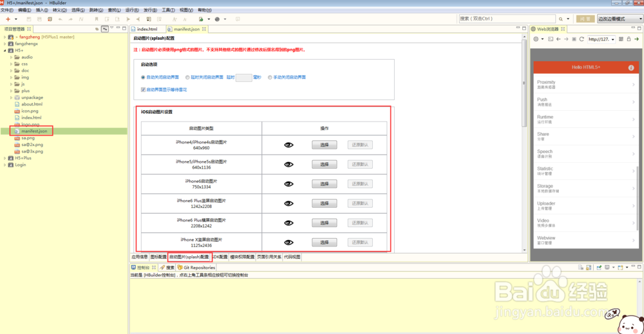
Task: Click the Web browser stop icon
Action: [x=574, y=39]
